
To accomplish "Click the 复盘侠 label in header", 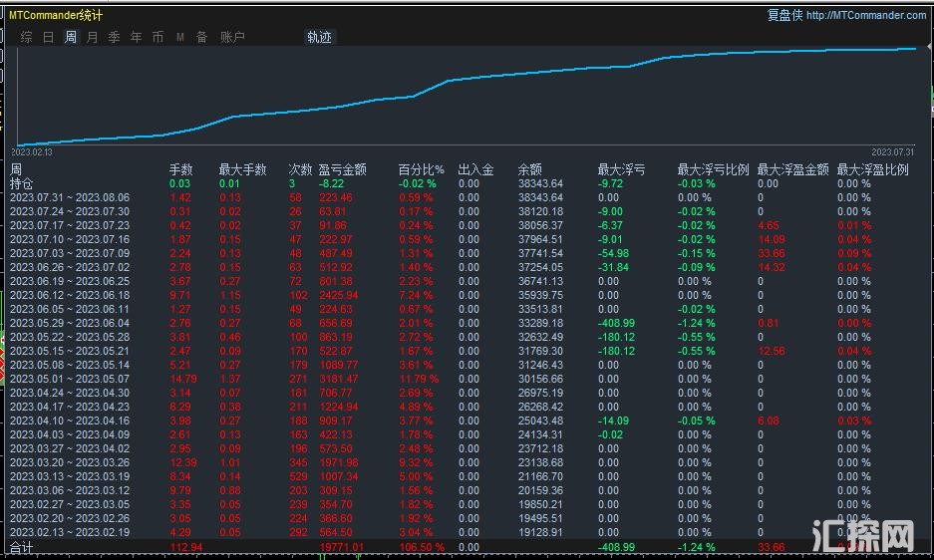I will [784, 15].
